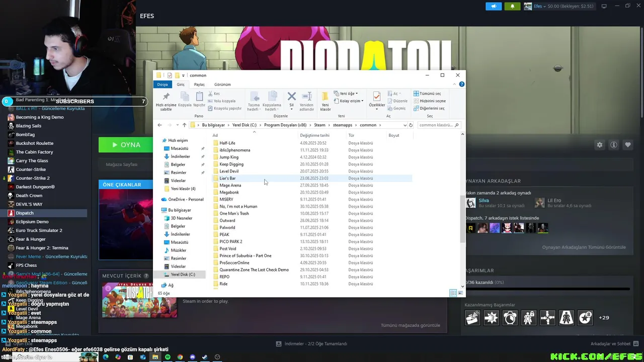Click Kes scissors in the ribbon

tap(214, 94)
